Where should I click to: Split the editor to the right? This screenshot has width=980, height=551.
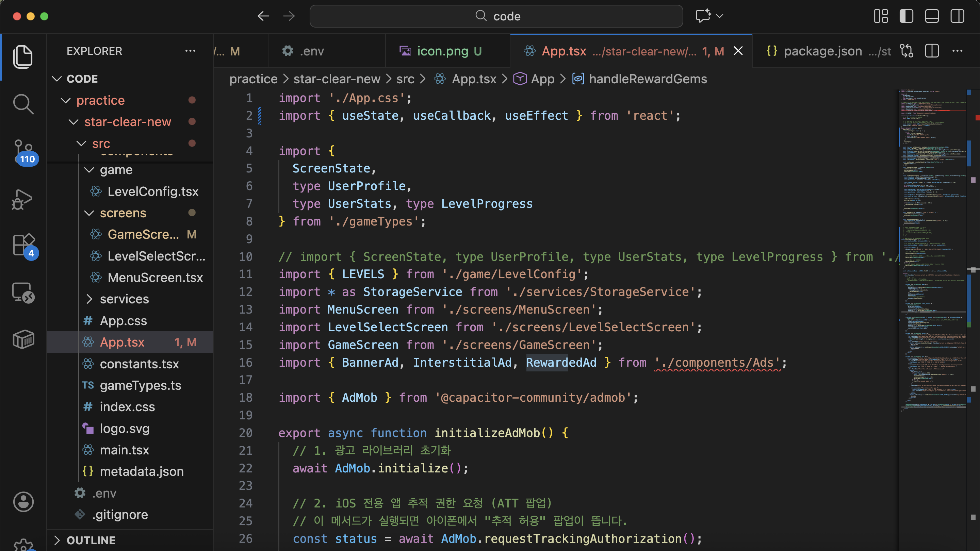[x=932, y=51]
